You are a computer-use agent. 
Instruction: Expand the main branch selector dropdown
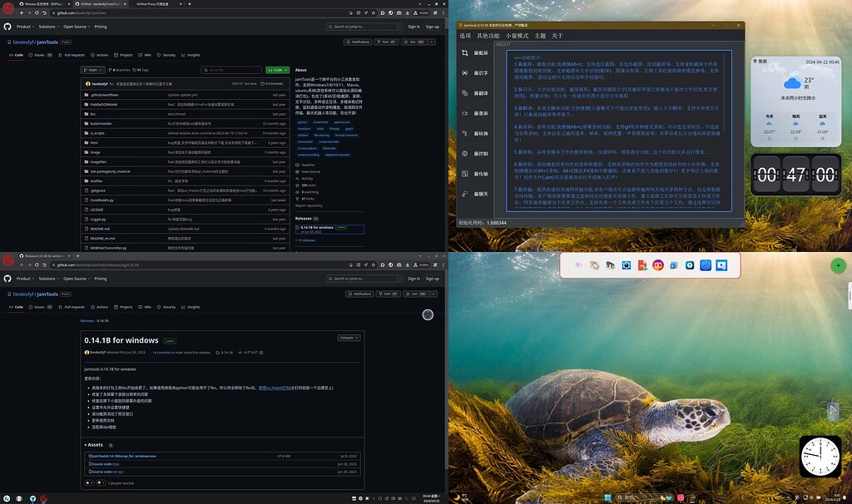coord(92,70)
